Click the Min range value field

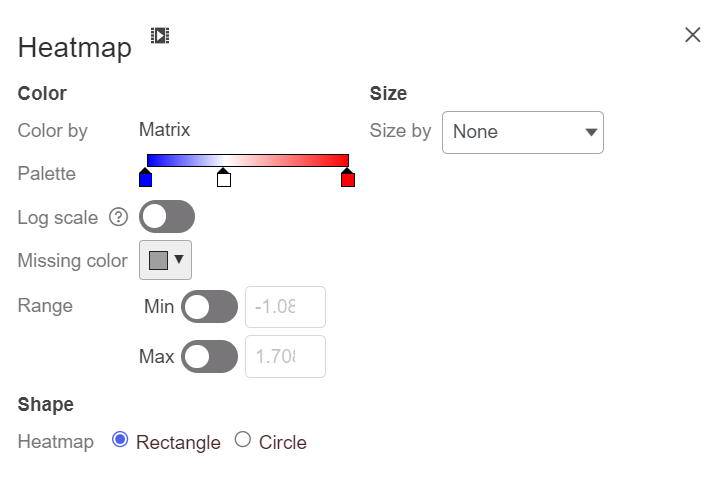285,307
